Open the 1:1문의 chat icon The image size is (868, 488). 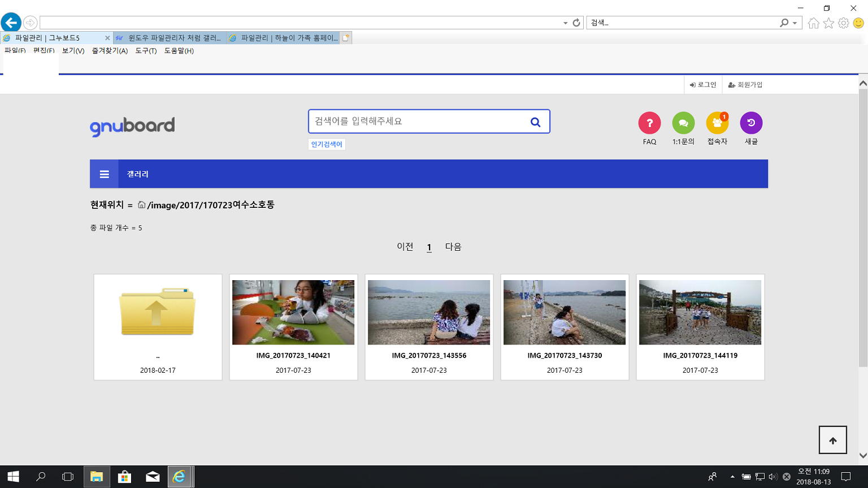pos(683,123)
